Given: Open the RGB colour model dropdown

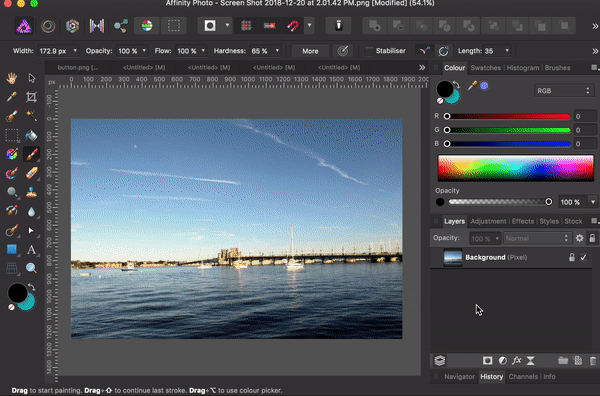Looking at the screenshot, I should click(564, 91).
